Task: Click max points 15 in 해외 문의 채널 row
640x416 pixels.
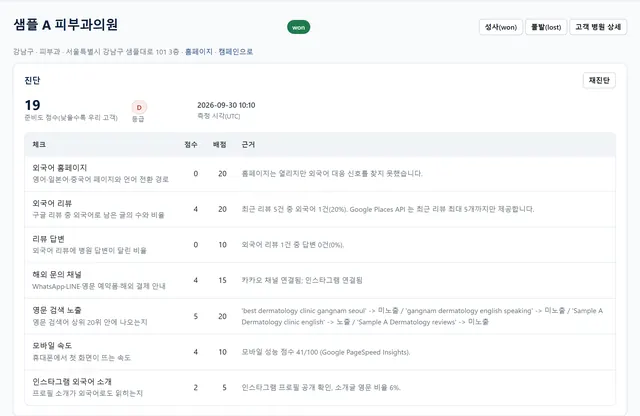Action: (222, 280)
